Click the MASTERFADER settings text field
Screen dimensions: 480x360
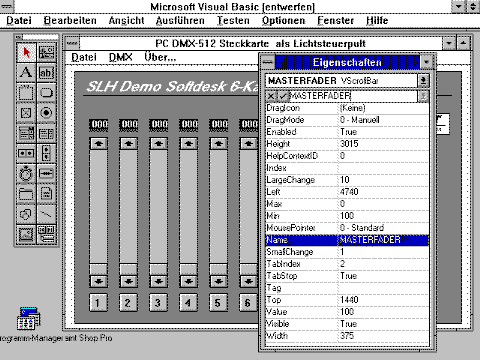pyautogui.click(x=353, y=96)
